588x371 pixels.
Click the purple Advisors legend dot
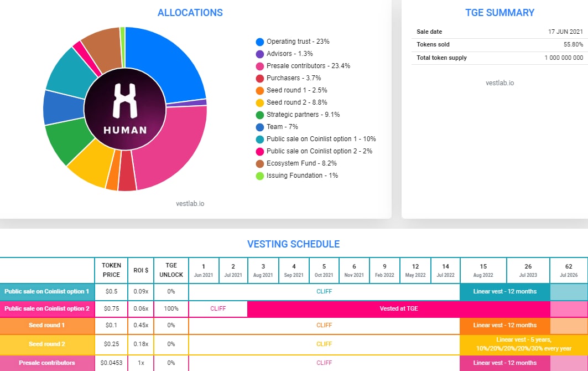pyautogui.click(x=259, y=54)
